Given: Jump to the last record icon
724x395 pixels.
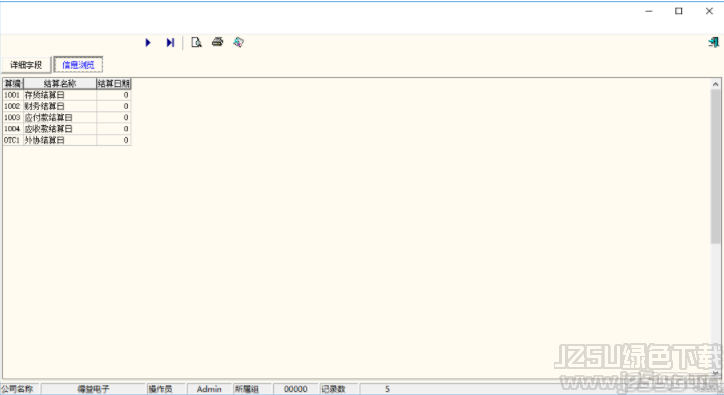Looking at the screenshot, I should [x=170, y=43].
